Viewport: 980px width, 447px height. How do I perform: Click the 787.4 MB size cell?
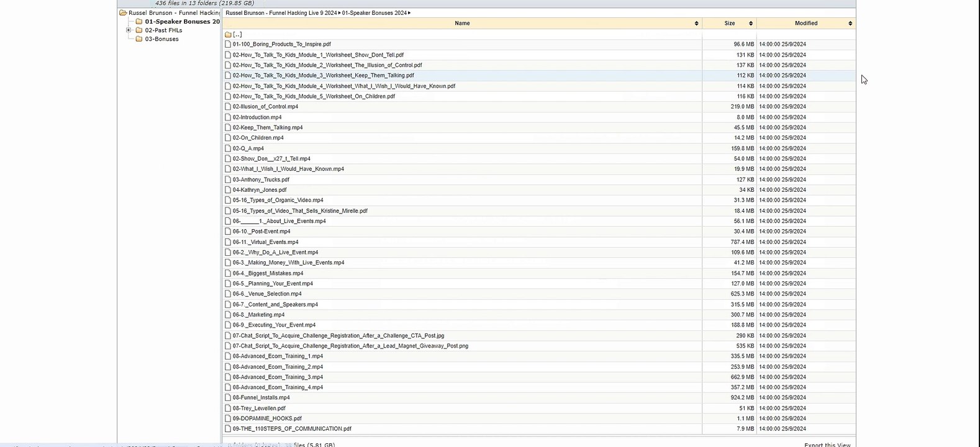point(742,242)
